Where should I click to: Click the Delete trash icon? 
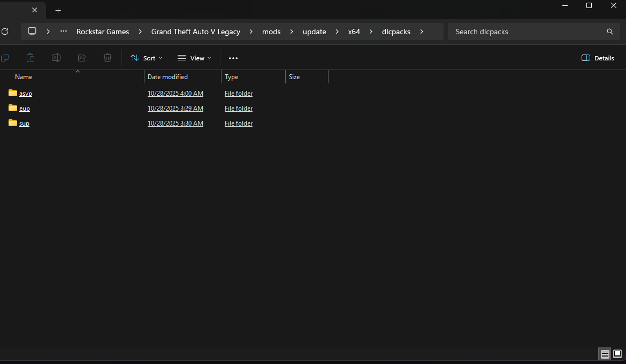(108, 58)
